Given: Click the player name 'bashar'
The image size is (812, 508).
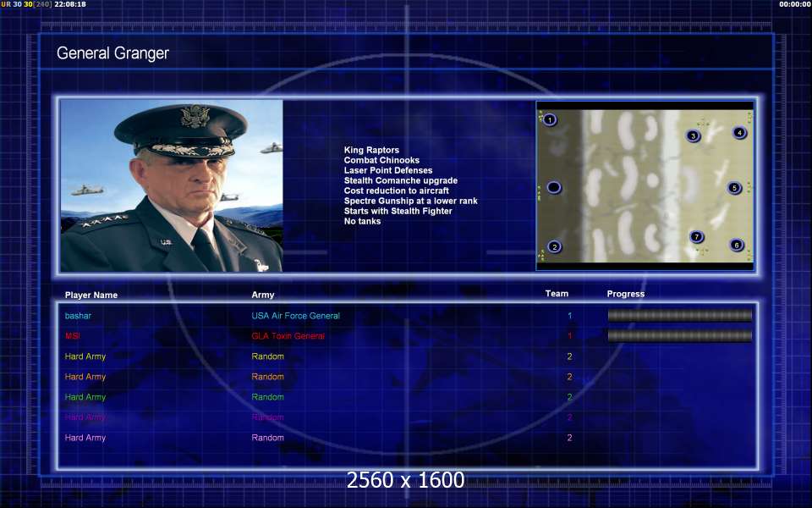Looking at the screenshot, I should 78,315.
